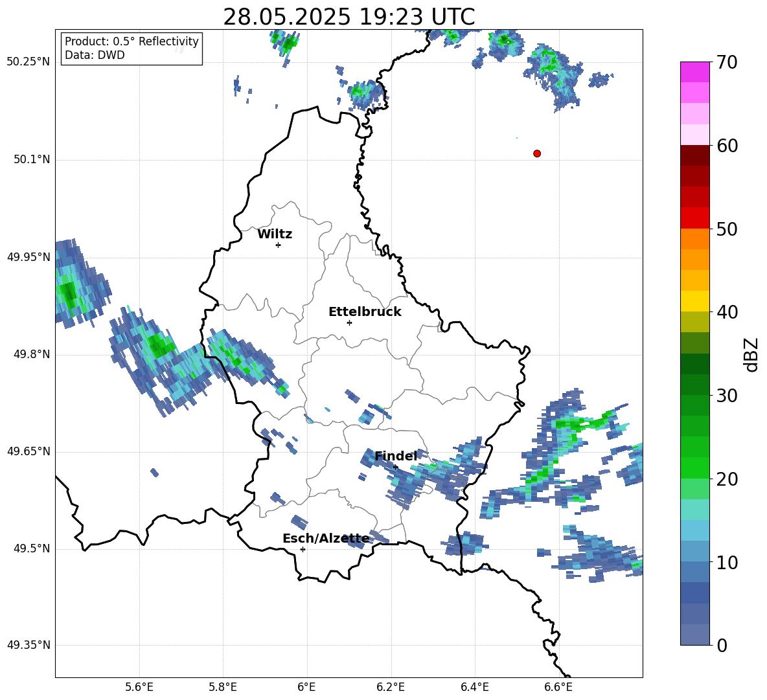Click the Findel station cross marker
This screenshot has height=700, width=767.
click(395, 468)
